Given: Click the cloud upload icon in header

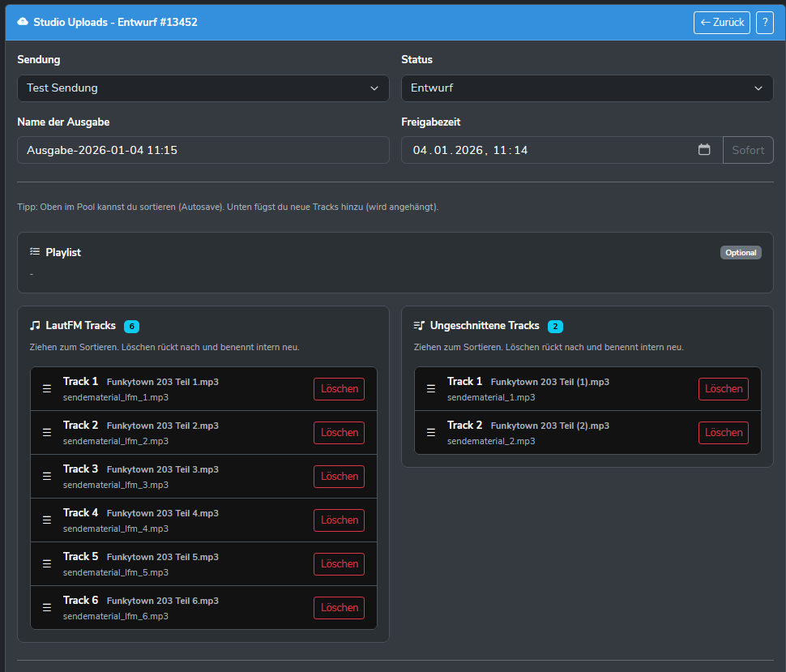Looking at the screenshot, I should pos(23,22).
